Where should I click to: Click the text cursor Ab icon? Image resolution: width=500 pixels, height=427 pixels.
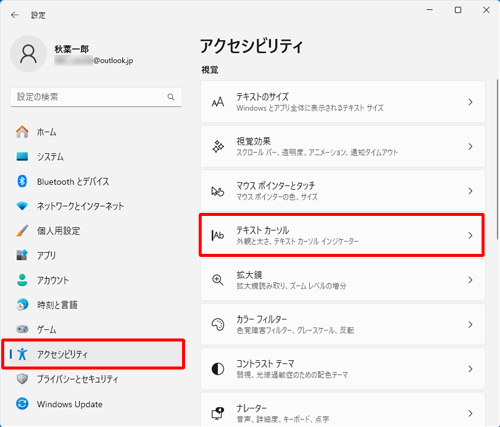[x=218, y=235]
